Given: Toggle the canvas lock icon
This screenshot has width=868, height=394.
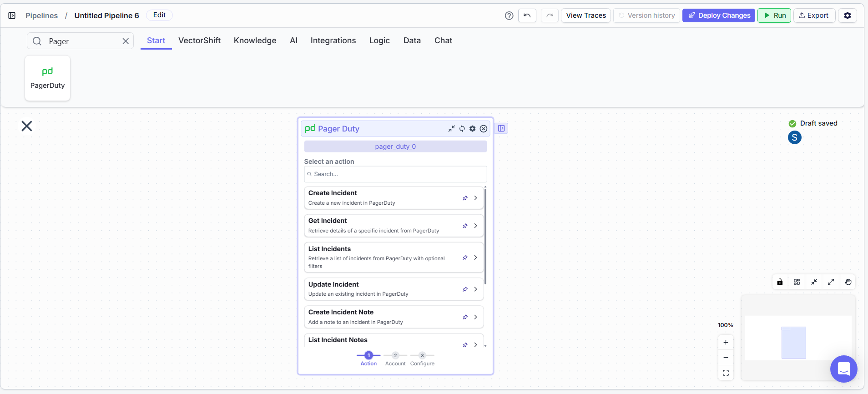Looking at the screenshot, I should 780,282.
